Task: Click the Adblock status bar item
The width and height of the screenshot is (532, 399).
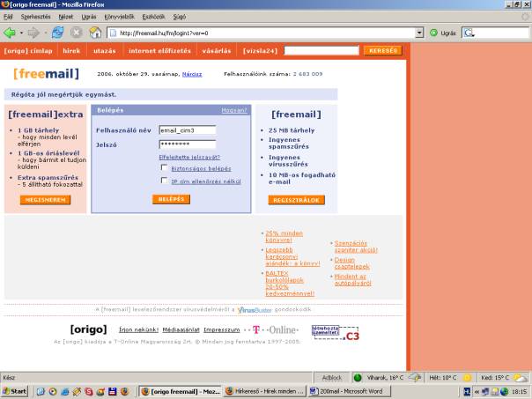Action: [x=332, y=377]
